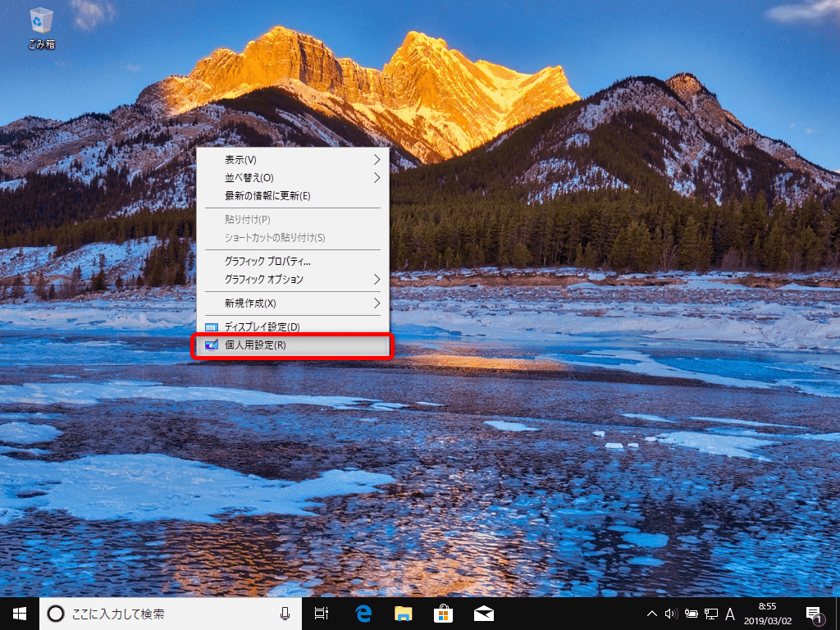Click the Cortana circle icon in search box
The width and height of the screenshot is (840, 630).
point(57,614)
